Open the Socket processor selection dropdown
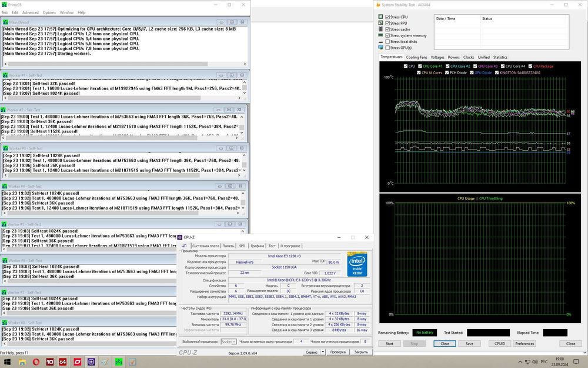Viewport: 588px width, 368px height. (228, 342)
